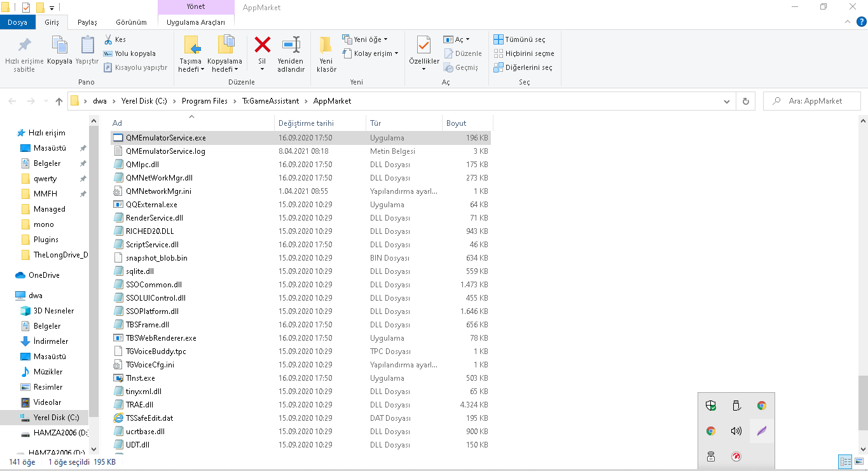Image resolution: width=868 pixels, height=471 pixels.
Task: Open the address bar history dropdown arrow
Action: pos(727,101)
